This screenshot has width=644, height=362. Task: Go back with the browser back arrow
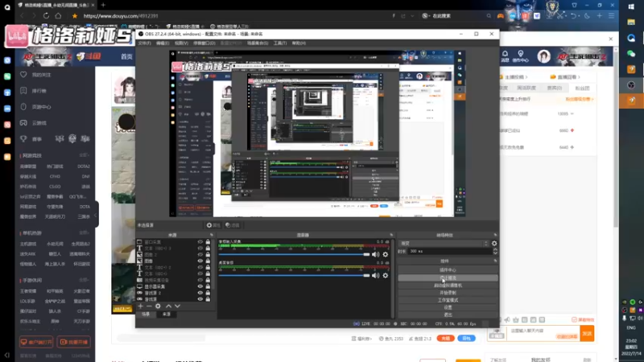22,15
